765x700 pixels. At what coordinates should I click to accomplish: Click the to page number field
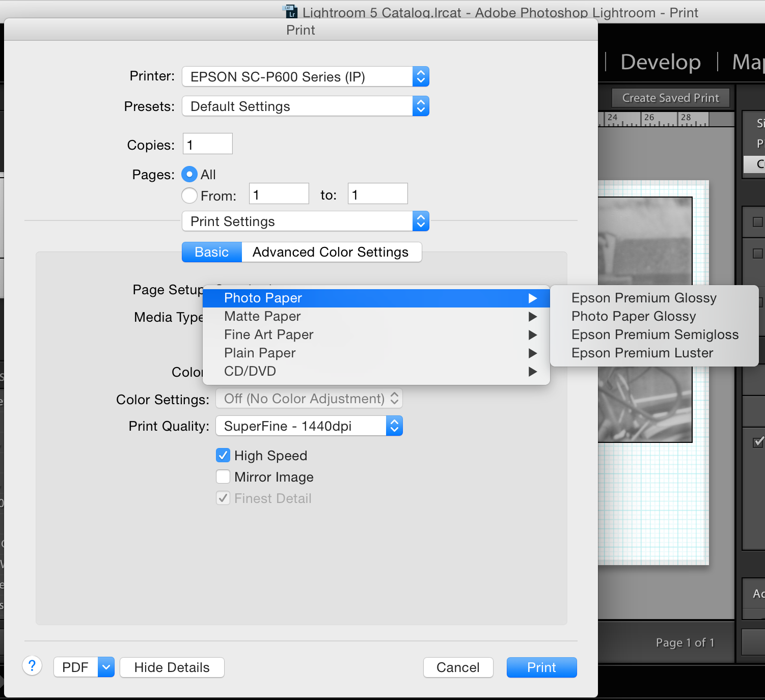point(378,194)
